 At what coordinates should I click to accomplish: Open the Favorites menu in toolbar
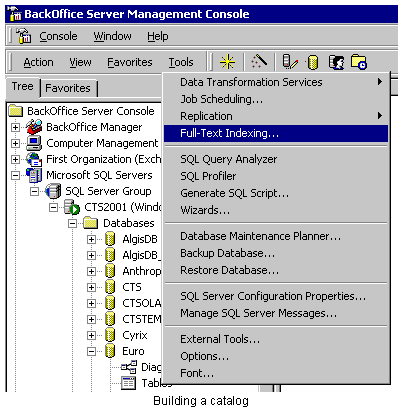click(130, 62)
